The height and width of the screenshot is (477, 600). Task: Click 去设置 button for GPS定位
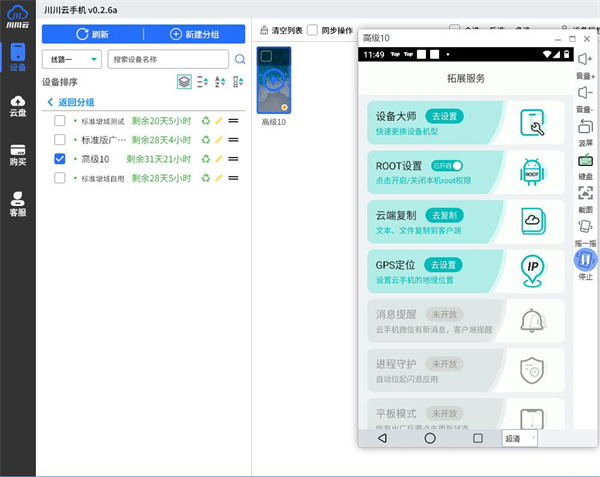point(444,265)
